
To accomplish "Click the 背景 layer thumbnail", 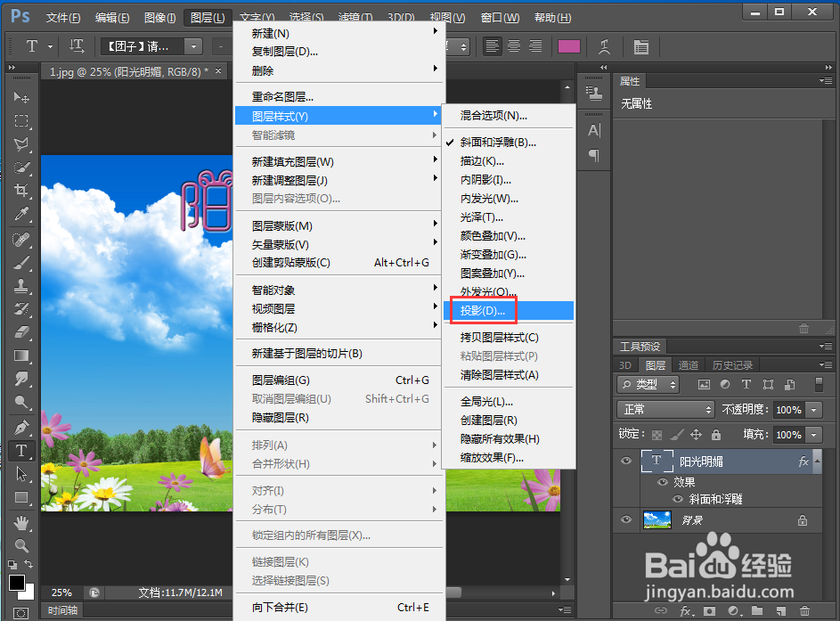I will click(x=657, y=519).
